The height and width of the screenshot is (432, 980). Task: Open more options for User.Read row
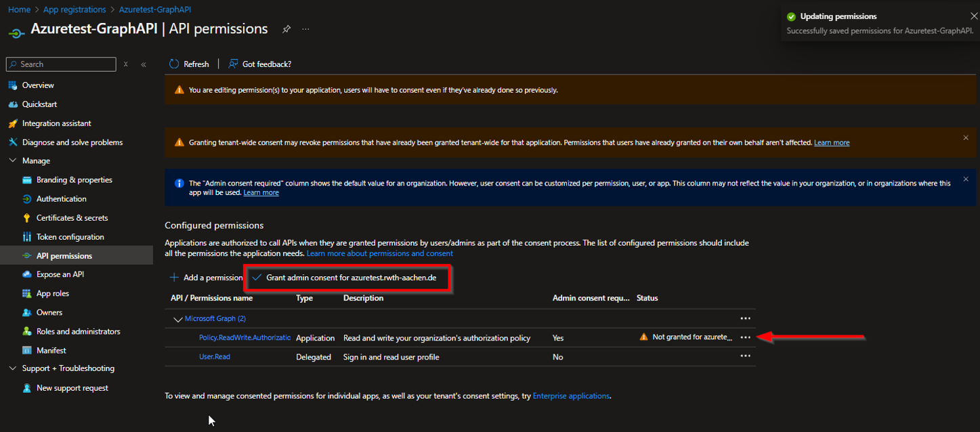(745, 356)
